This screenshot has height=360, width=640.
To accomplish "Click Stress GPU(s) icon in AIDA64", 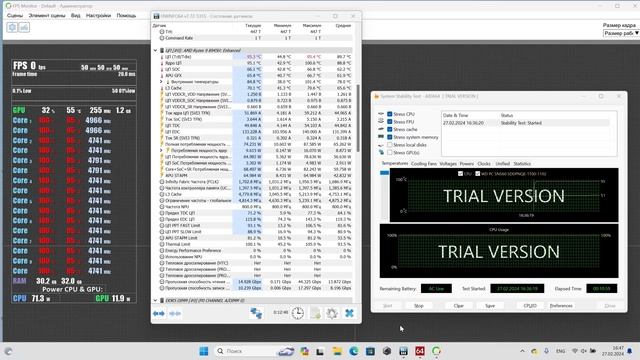I will click(x=381, y=152).
